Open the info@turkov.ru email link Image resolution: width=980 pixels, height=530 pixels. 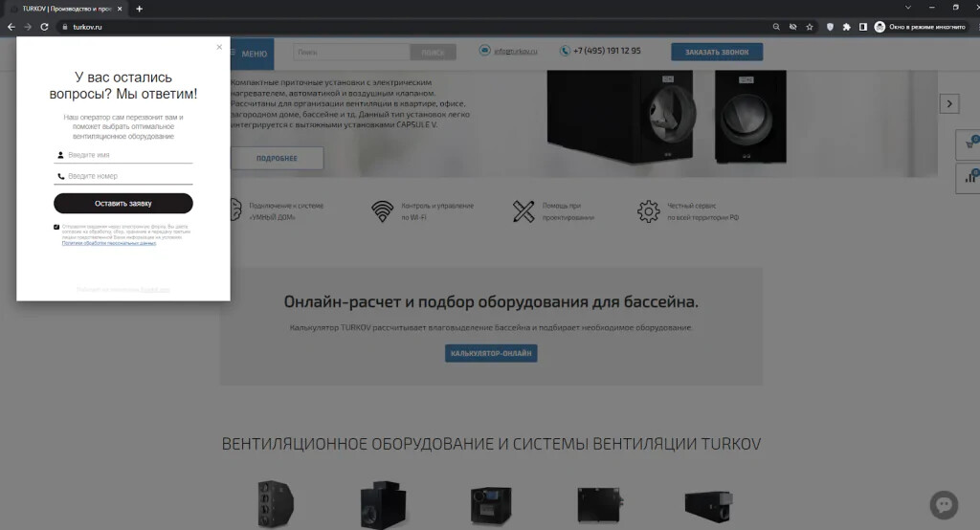point(516,52)
